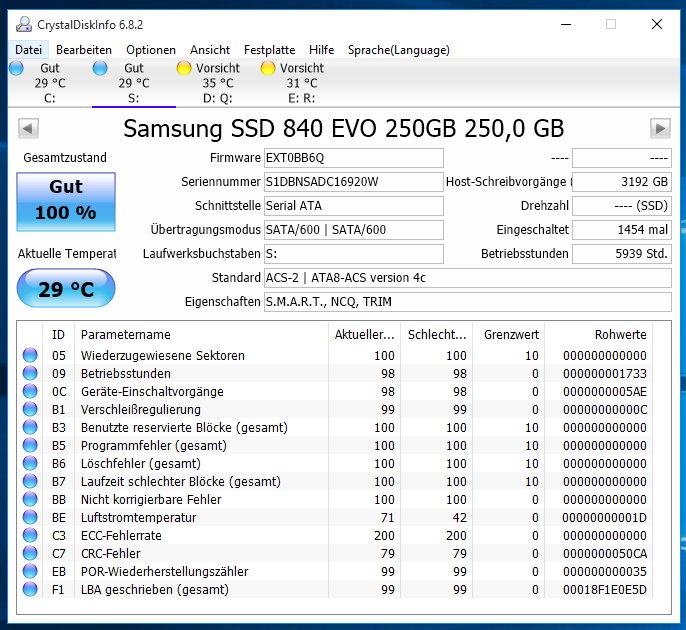Click raw value 000000001733
The height and width of the screenshot is (630, 686).
[x=605, y=374]
